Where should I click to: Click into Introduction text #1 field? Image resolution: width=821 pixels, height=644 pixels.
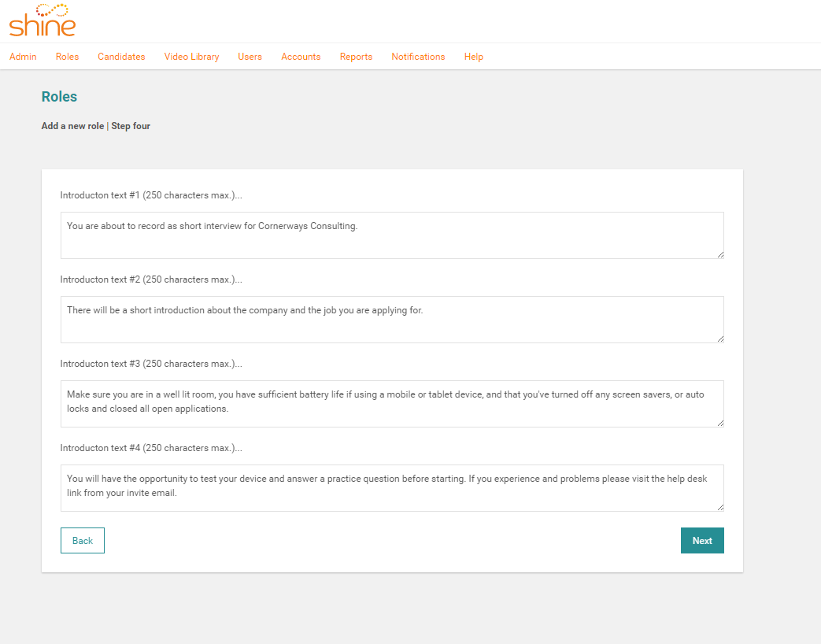click(x=391, y=235)
